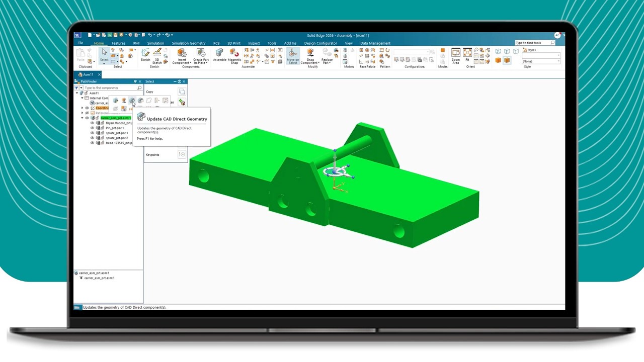The image size is (644, 362).
Task: Toggle visibility of carrier_asm_prt.asm:1
Action: pyautogui.click(x=87, y=118)
